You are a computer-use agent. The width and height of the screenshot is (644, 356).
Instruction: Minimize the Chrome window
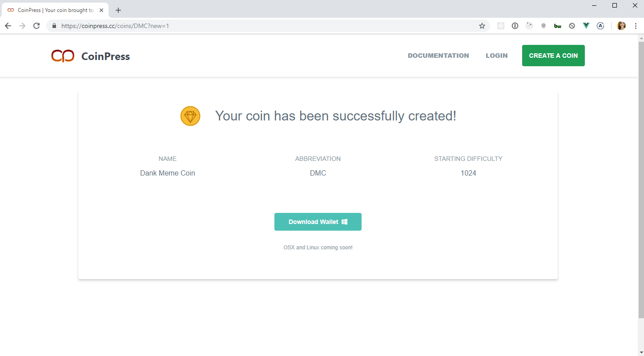point(595,5)
